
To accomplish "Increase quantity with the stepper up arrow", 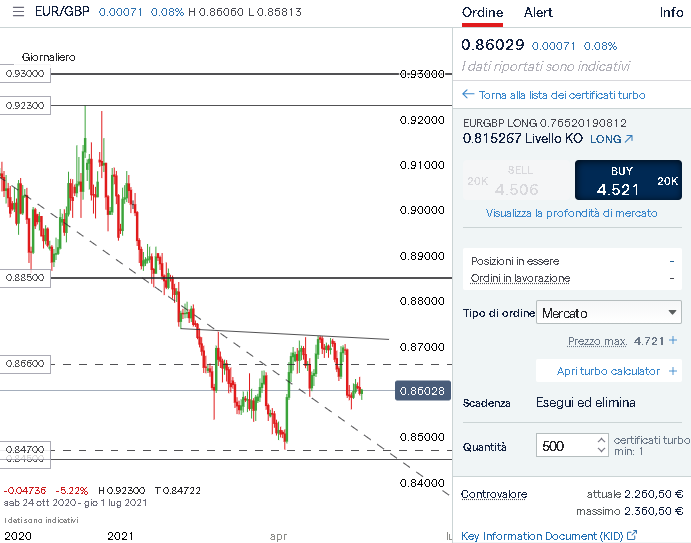I will [600, 439].
